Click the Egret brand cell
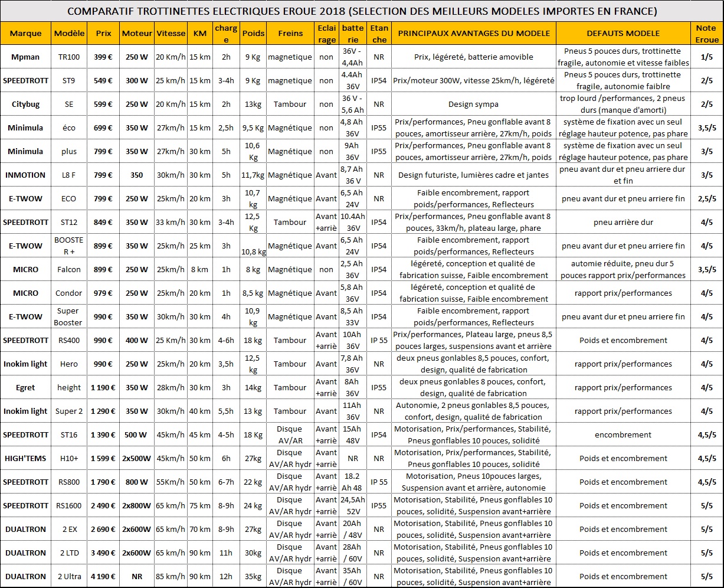This screenshot has width=724, height=588. point(26,387)
